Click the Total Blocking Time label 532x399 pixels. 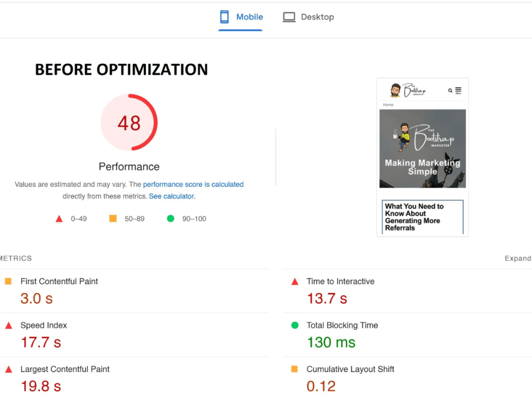[x=342, y=325]
